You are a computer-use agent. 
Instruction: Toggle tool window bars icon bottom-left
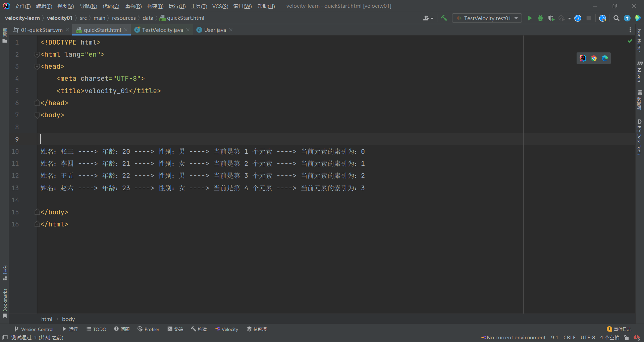(5, 338)
